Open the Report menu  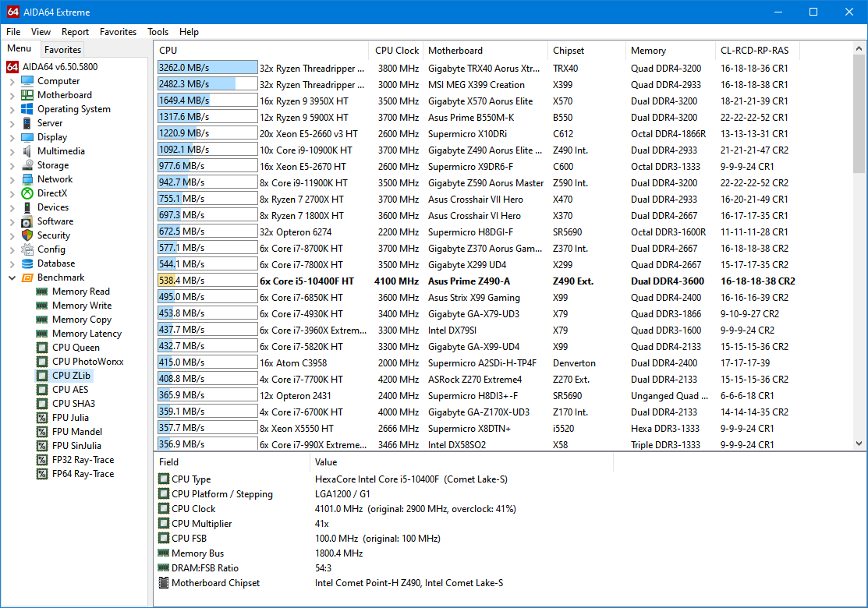[75, 31]
